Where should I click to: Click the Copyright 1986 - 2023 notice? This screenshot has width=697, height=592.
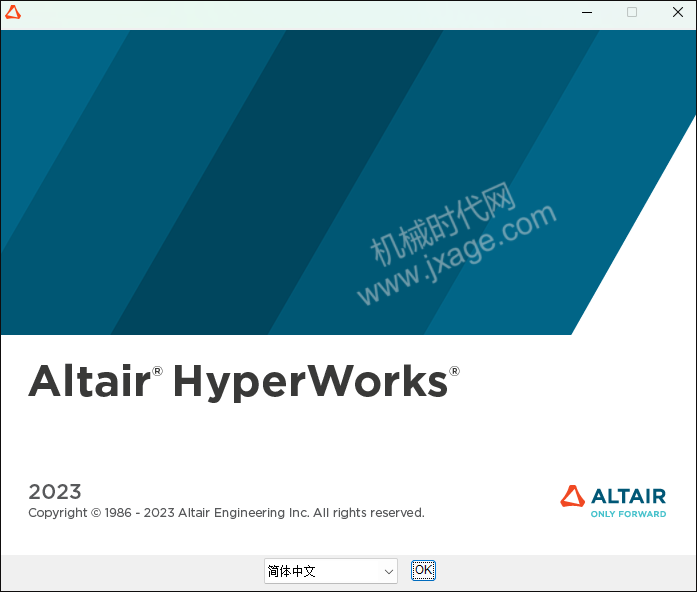pyautogui.click(x=226, y=513)
